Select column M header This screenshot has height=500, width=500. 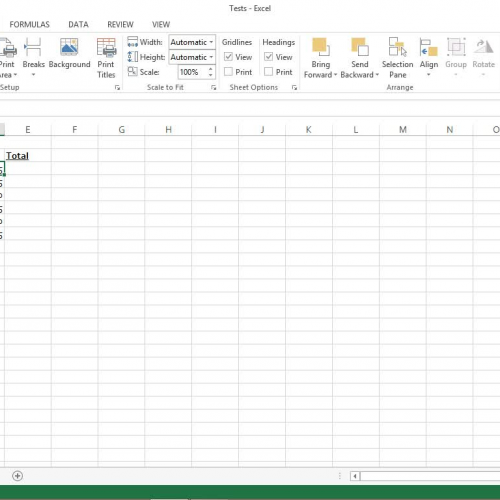403,130
